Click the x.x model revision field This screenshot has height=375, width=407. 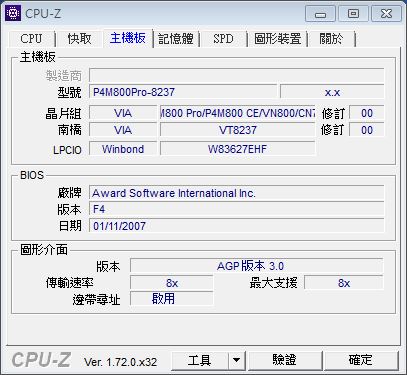332,92
